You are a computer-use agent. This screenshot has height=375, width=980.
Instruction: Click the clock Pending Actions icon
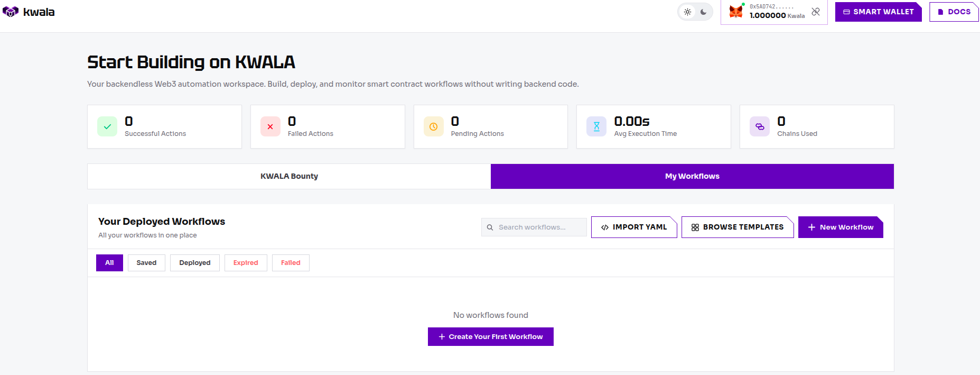[x=434, y=126]
